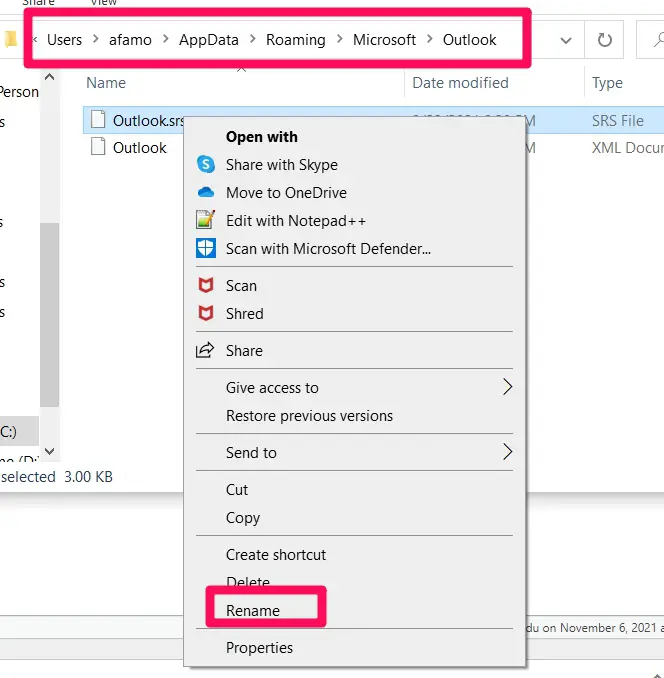
Task: Open the address bar history dropdown
Action: [x=566, y=41]
